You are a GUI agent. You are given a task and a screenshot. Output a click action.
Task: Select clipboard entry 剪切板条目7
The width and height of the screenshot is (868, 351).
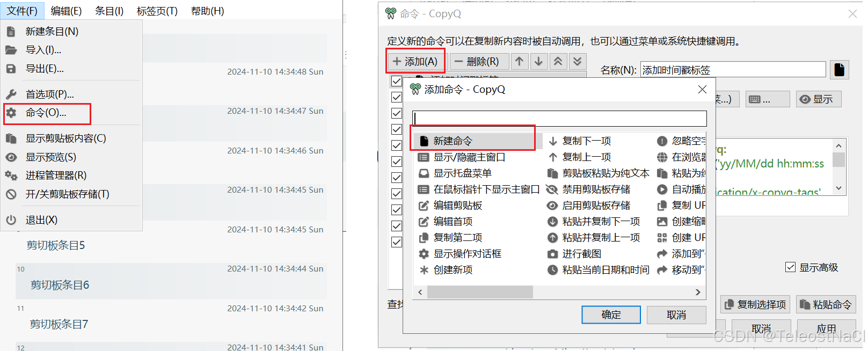click(x=171, y=320)
